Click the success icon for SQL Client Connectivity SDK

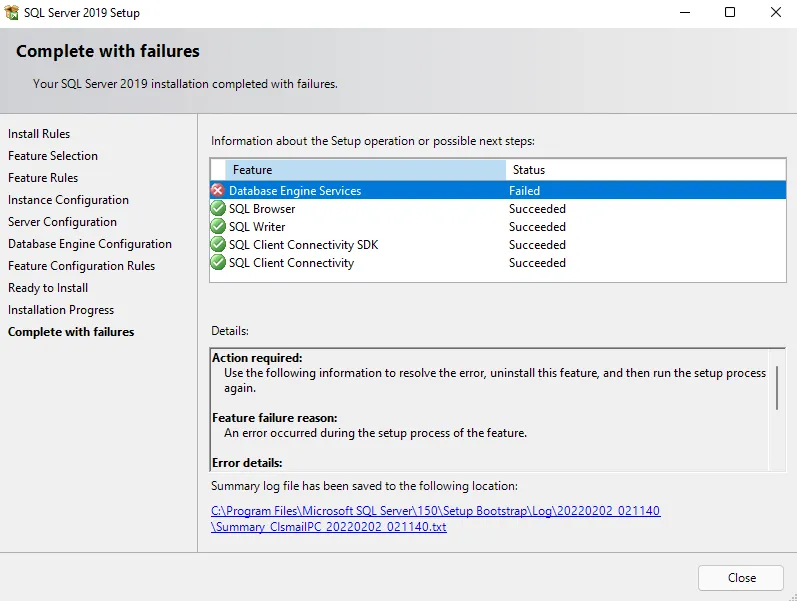218,245
